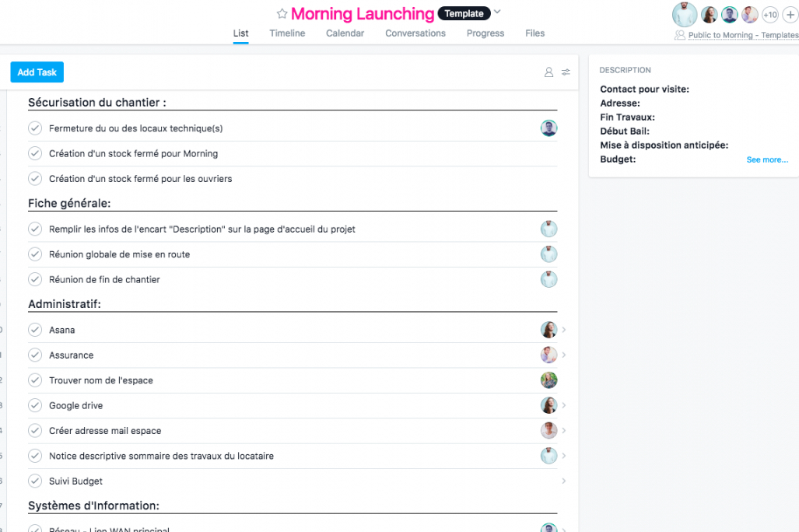Image resolution: width=799 pixels, height=532 pixels.
Task: Open the +10 more members badge
Action: pyautogui.click(x=769, y=15)
